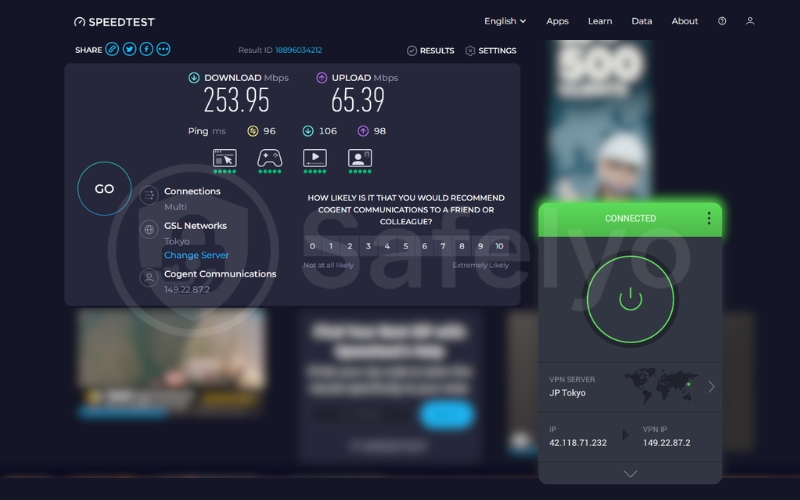Rate recommendation as 10
This screenshot has width=800, height=500.
coord(499,246)
